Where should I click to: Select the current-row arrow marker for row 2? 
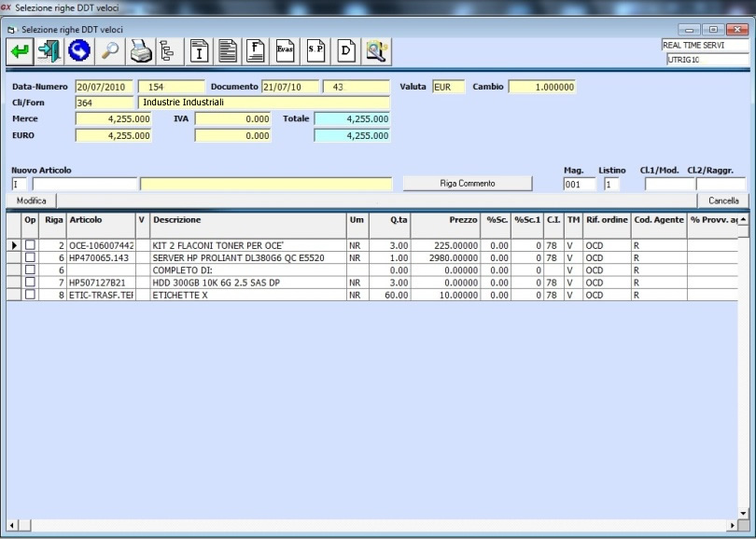click(x=14, y=245)
